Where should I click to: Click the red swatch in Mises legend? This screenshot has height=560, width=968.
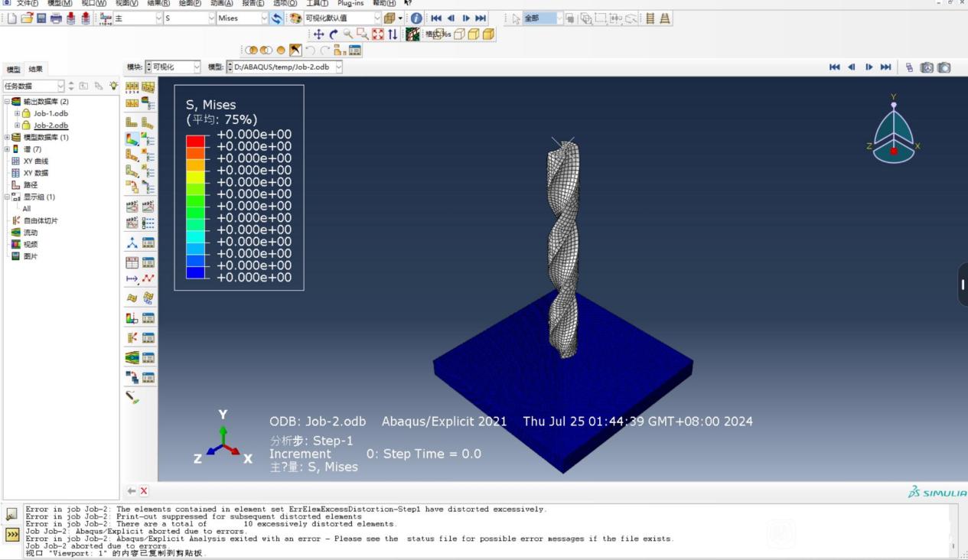coord(196,141)
